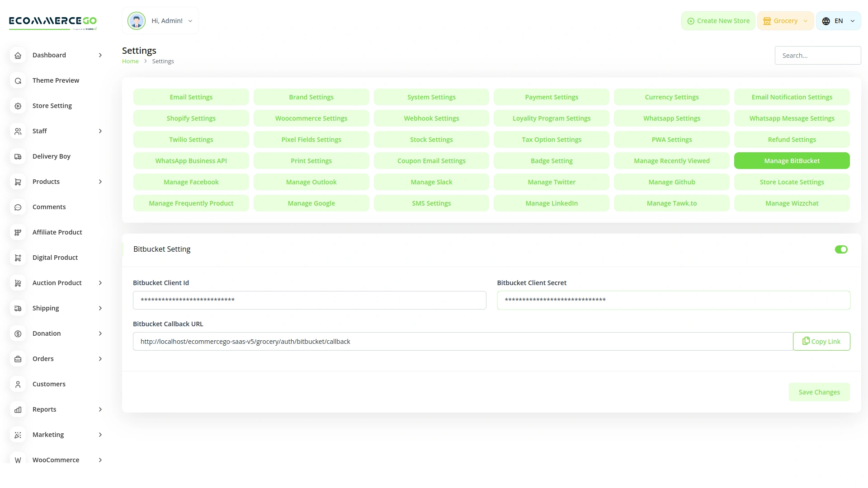Click inside the Search field
Image resolution: width=868 pixels, height=488 pixels.
click(x=817, y=55)
